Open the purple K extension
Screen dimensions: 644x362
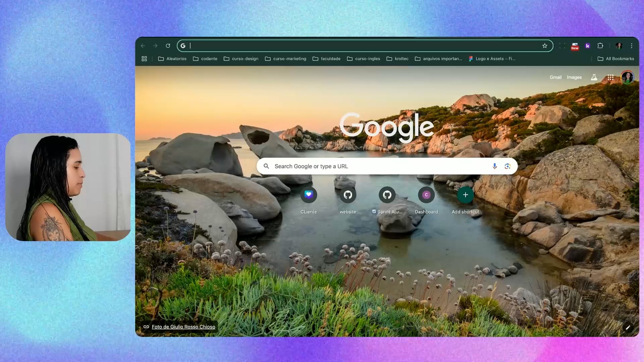pos(587,46)
